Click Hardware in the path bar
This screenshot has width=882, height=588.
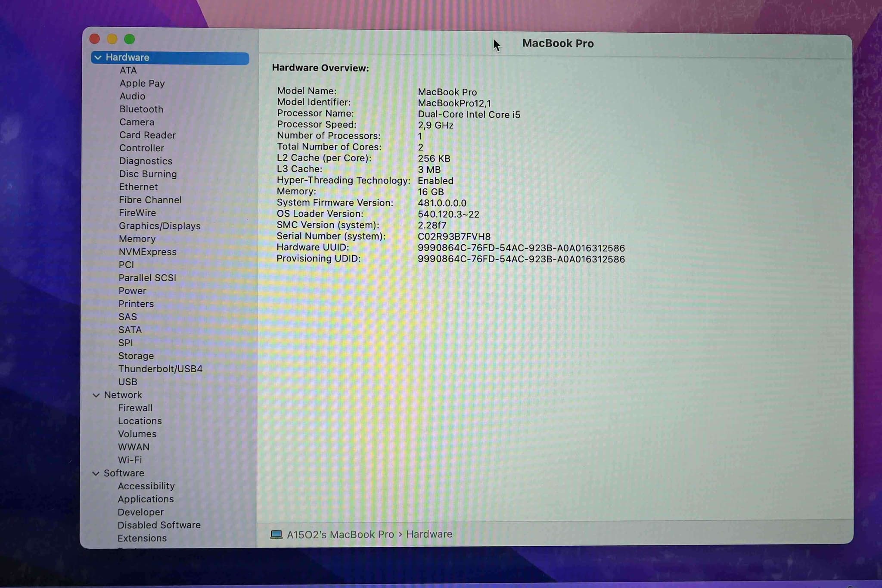pyautogui.click(x=429, y=534)
